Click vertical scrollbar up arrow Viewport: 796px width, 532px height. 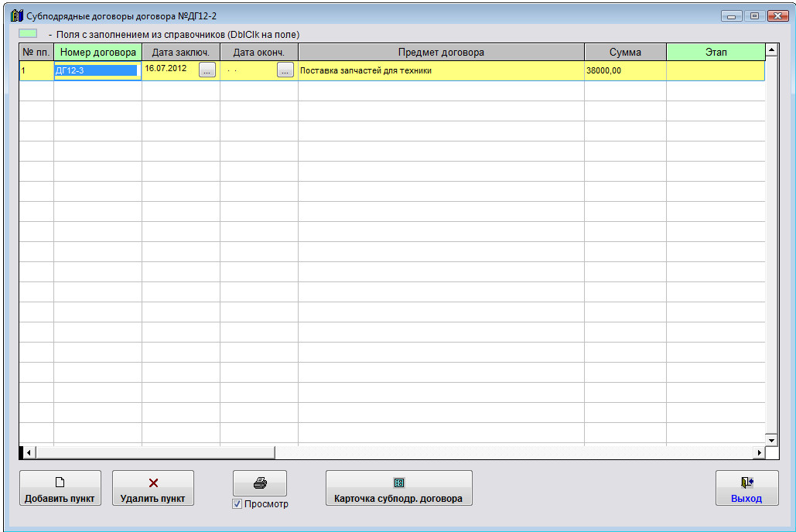pyautogui.click(x=772, y=49)
